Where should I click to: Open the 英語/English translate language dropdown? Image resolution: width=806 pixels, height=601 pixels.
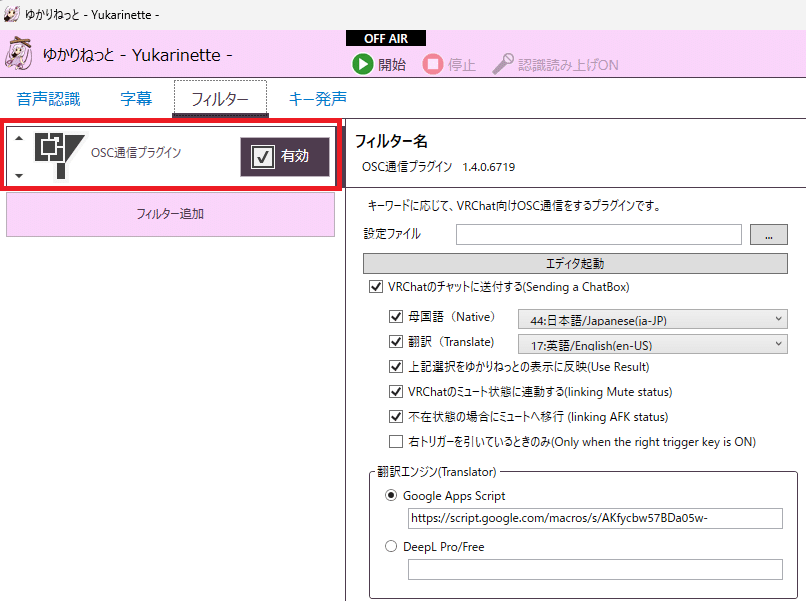click(652, 344)
